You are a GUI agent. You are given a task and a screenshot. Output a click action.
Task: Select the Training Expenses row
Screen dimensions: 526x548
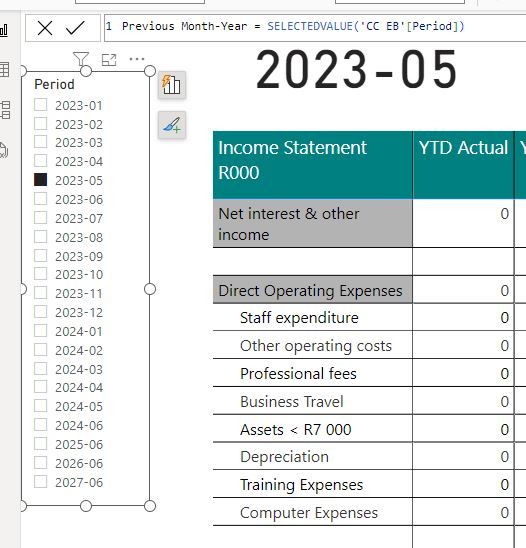[312, 484]
